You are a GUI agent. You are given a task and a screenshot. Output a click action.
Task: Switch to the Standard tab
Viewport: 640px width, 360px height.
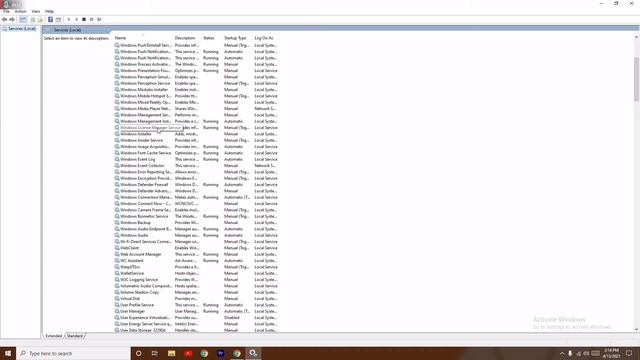point(75,336)
